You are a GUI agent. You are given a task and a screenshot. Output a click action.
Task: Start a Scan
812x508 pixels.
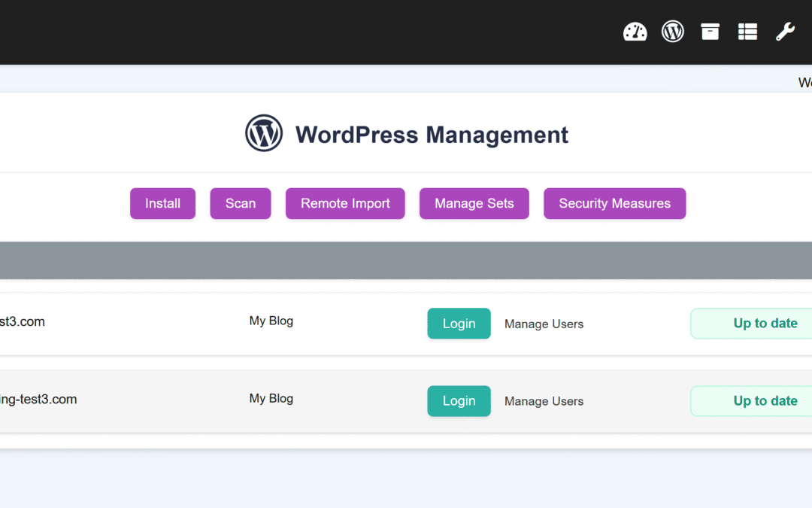(240, 203)
